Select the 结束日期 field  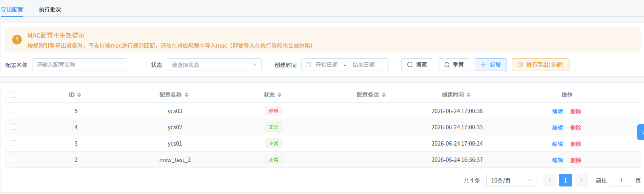point(364,65)
